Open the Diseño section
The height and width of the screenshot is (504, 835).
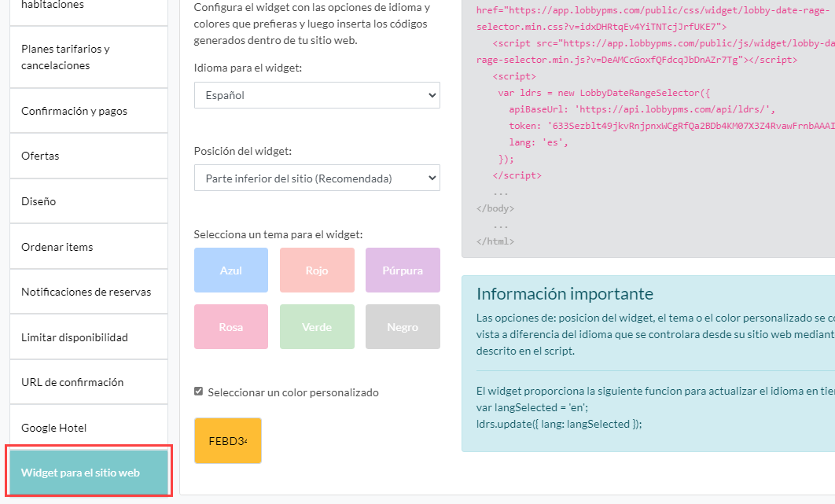tap(88, 201)
